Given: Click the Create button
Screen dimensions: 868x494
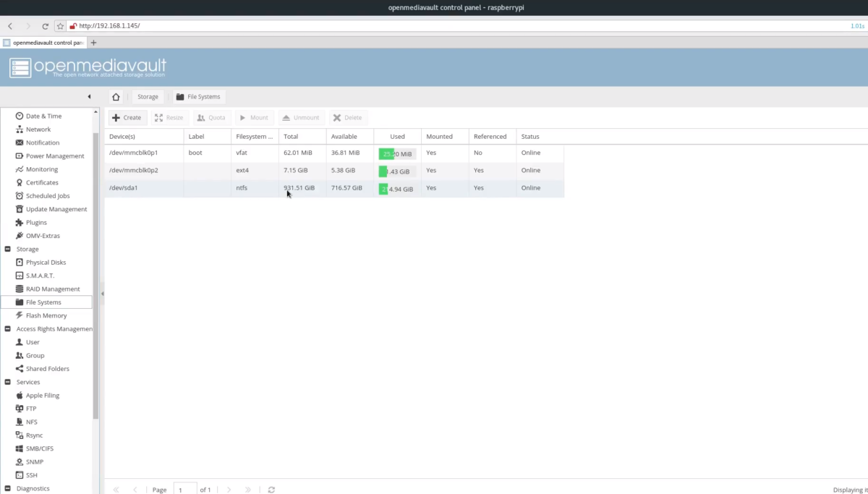Looking at the screenshot, I should click(127, 117).
